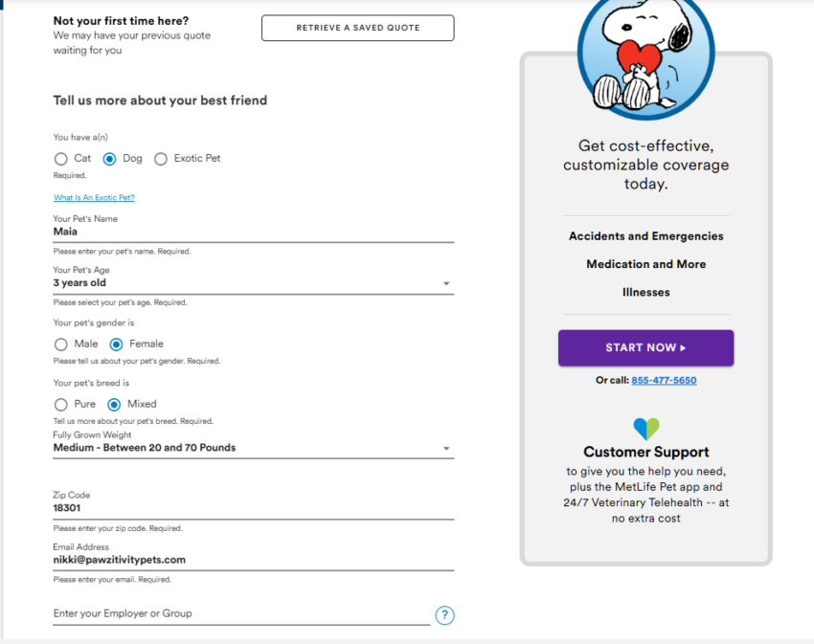Click into the Zip Code field
Screen dimensions: 814x644
pos(253,509)
